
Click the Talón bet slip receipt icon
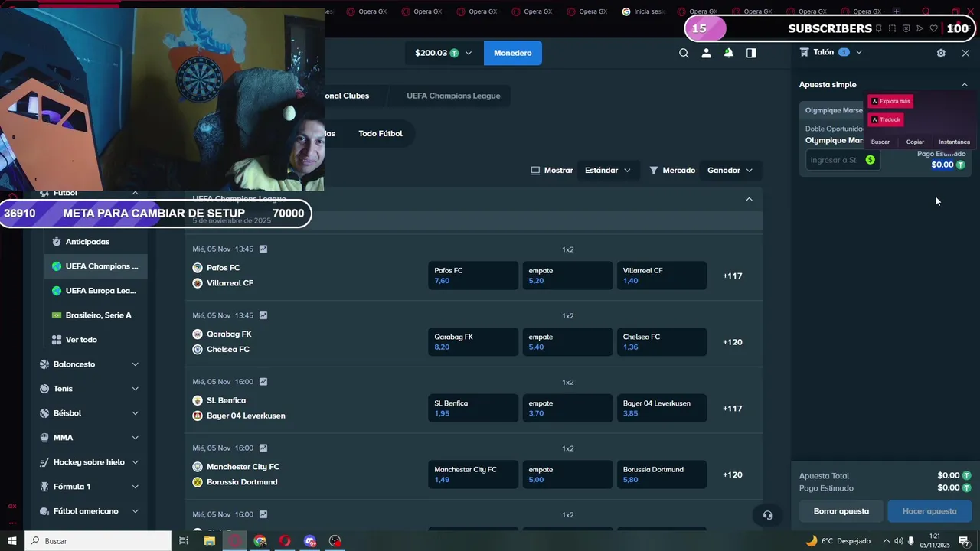click(804, 52)
